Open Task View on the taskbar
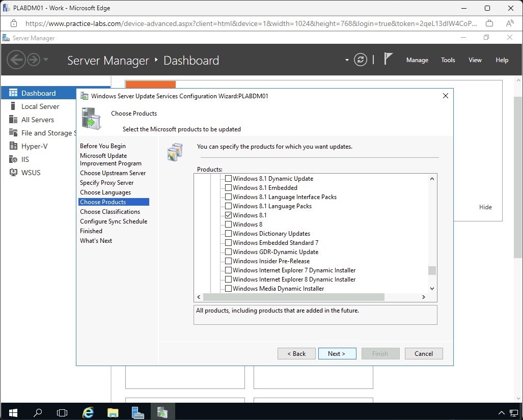Screen dimensions: 523x420 [x=62, y=413]
